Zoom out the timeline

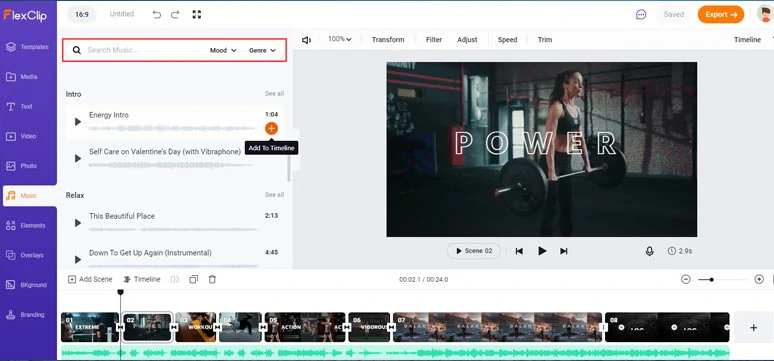tap(686, 279)
